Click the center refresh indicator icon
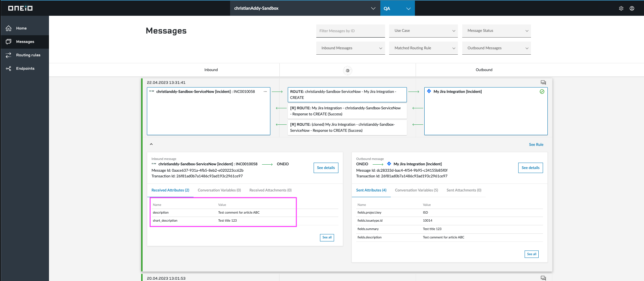Viewport: 644px width, 281px height. tap(347, 70)
